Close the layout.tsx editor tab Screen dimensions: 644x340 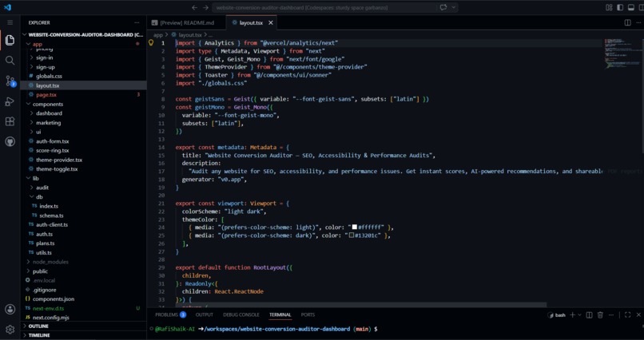click(271, 23)
